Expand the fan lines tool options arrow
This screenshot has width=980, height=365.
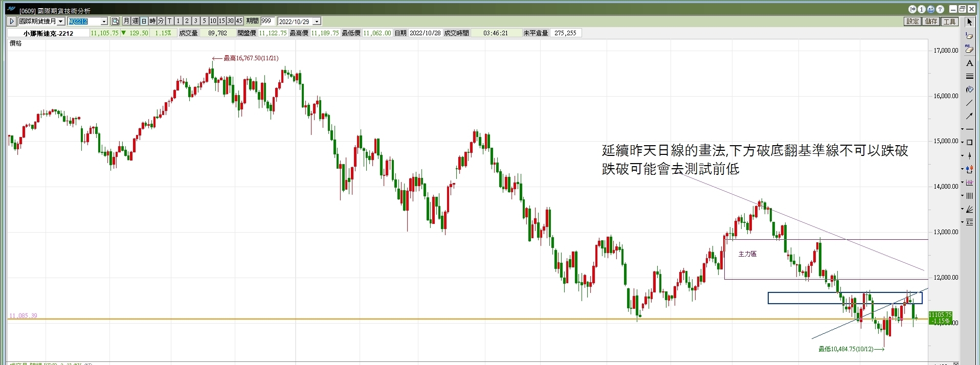962,209
